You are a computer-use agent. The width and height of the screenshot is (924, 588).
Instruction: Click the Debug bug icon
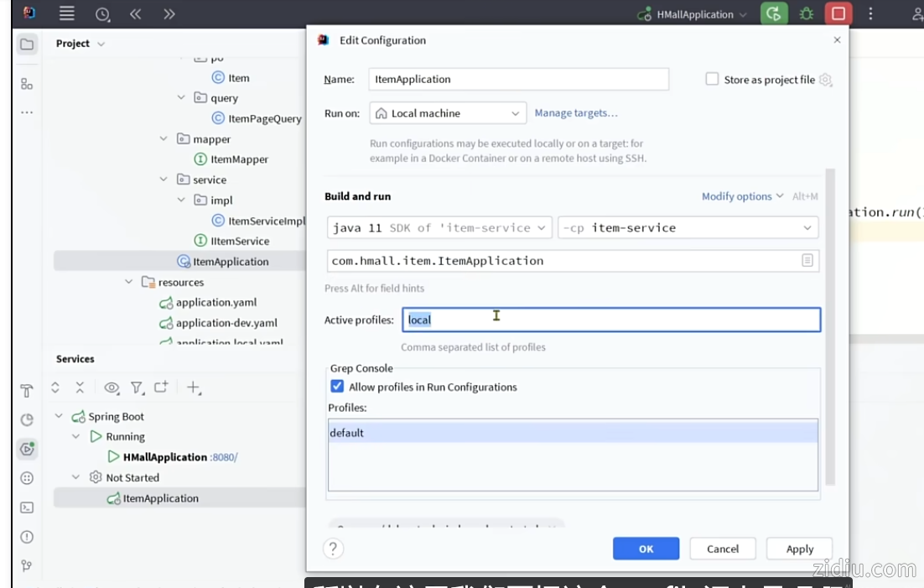click(806, 14)
